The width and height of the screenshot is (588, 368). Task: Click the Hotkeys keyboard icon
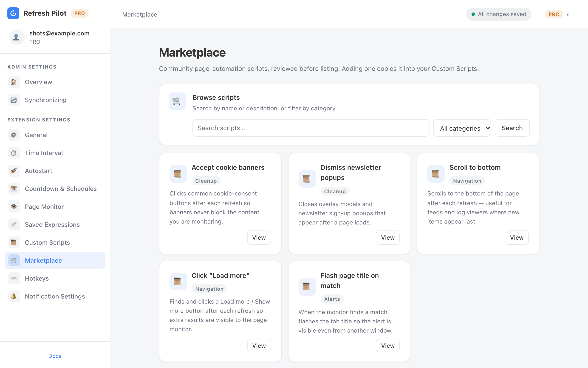coord(14,279)
